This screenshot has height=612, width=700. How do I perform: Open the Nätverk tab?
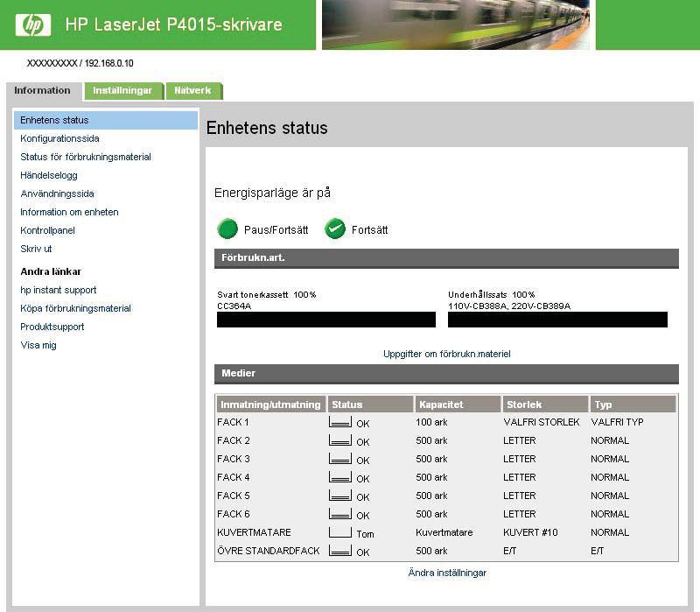coord(192,91)
